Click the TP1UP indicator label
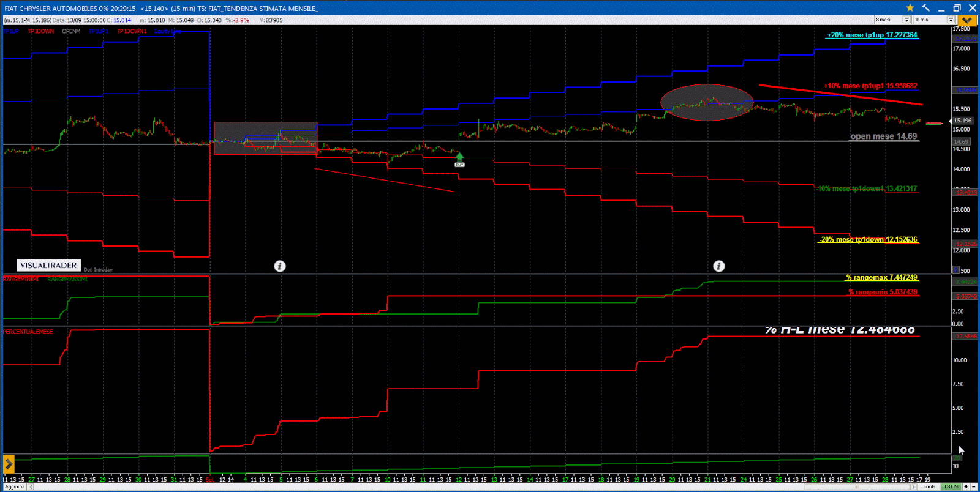The width and height of the screenshot is (980, 492). (x=10, y=31)
